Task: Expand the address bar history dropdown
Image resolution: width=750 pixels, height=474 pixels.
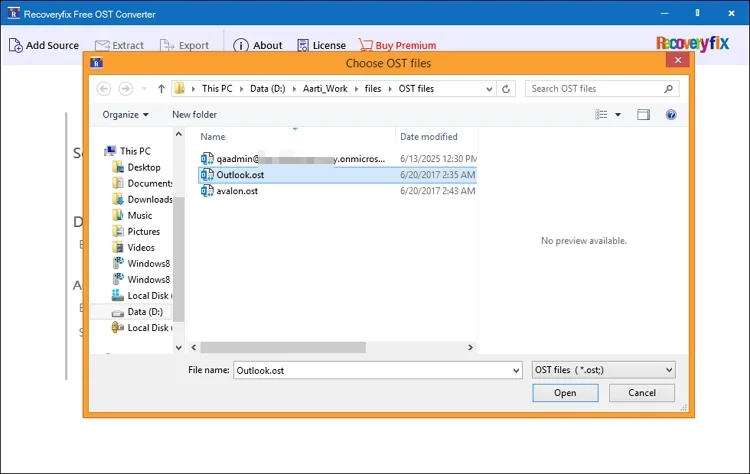Action: [489, 89]
